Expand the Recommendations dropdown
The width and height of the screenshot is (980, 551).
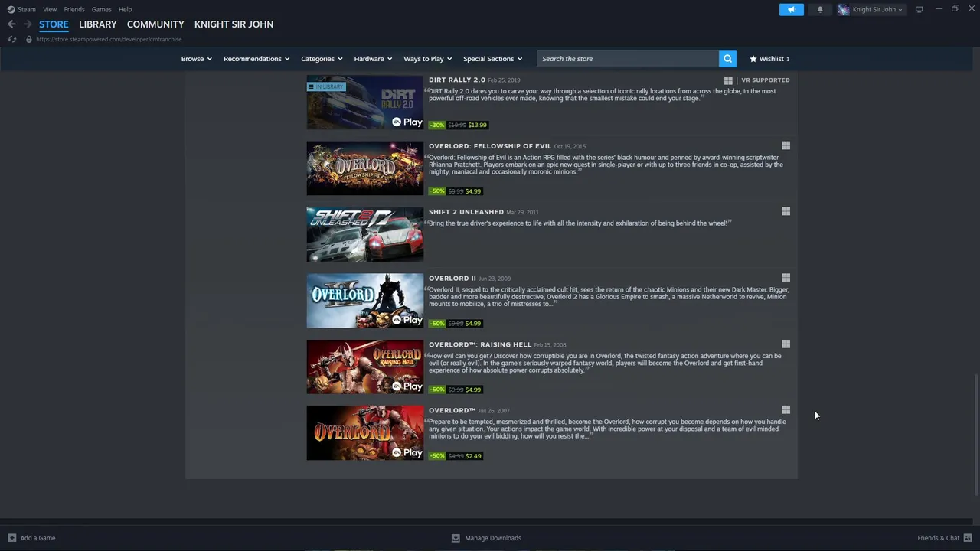[x=256, y=59]
